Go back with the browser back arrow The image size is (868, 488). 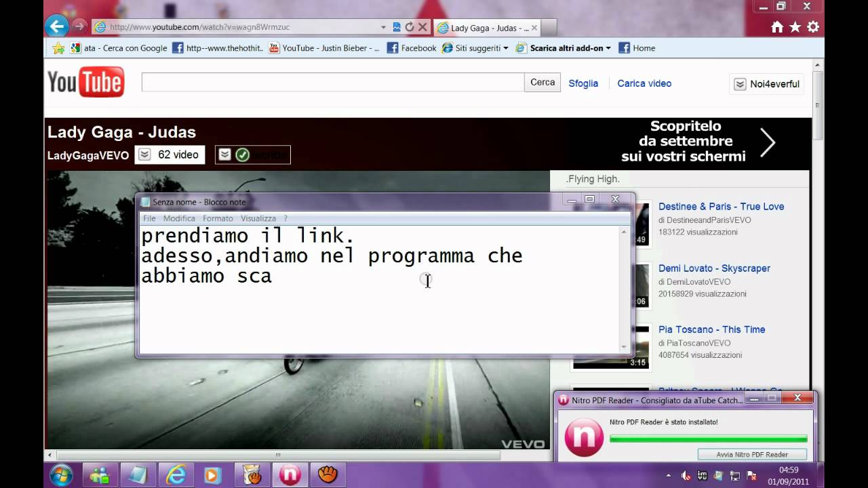click(57, 26)
